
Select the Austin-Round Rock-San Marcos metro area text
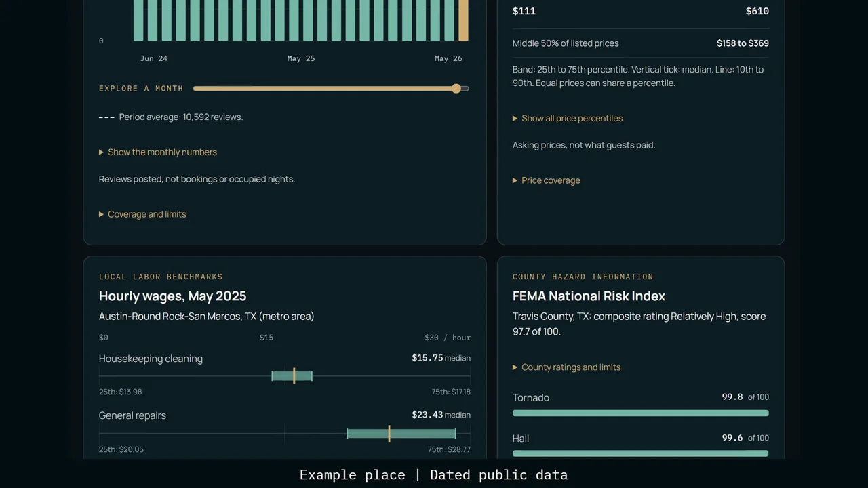[x=207, y=317]
